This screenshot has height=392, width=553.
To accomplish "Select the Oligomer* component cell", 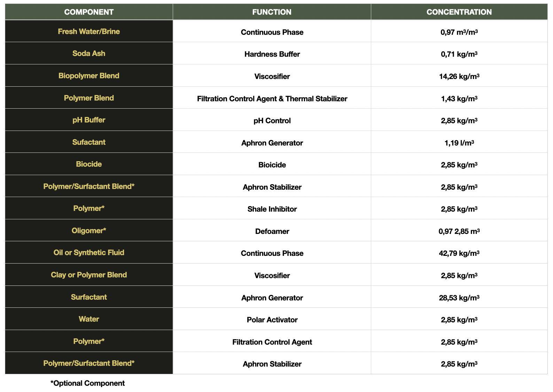I will click(89, 230).
